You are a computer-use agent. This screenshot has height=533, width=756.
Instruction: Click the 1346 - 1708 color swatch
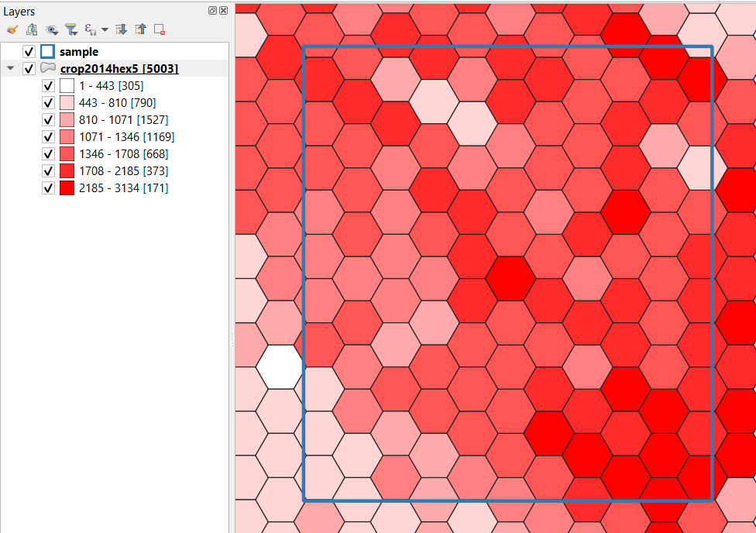click(67, 154)
